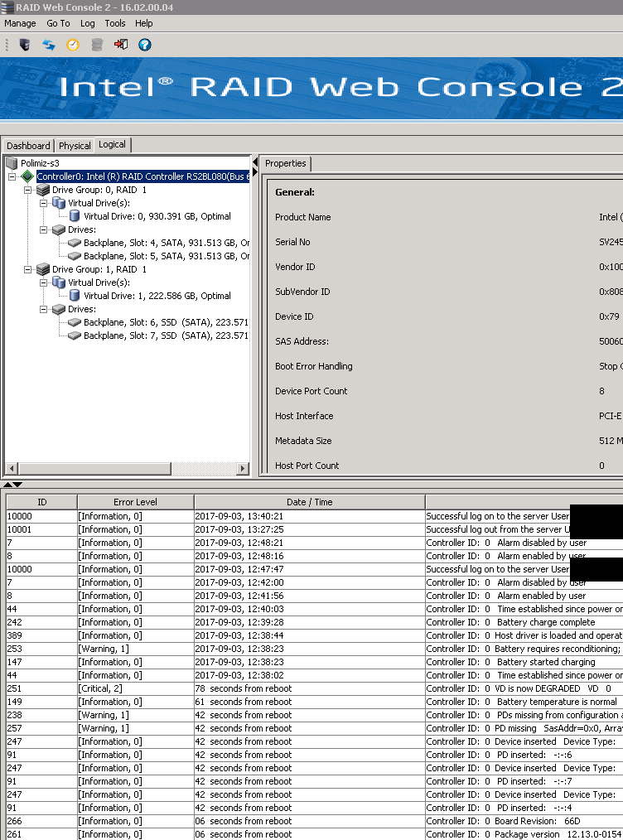Click the blue refresh arrows toolbar icon
This screenshot has width=623, height=840.
point(49,45)
